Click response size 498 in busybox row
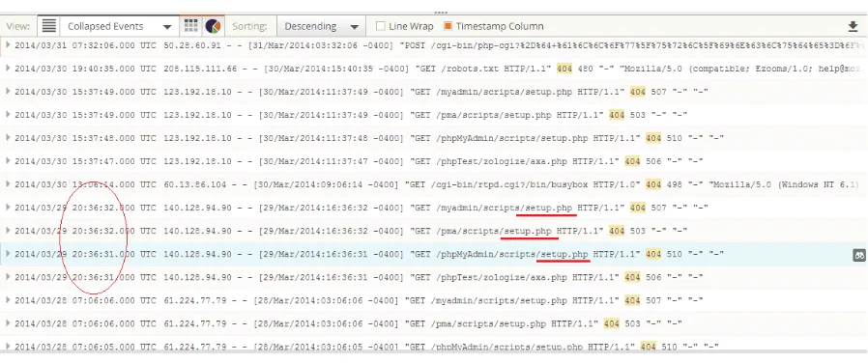 [x=674, y=184]
